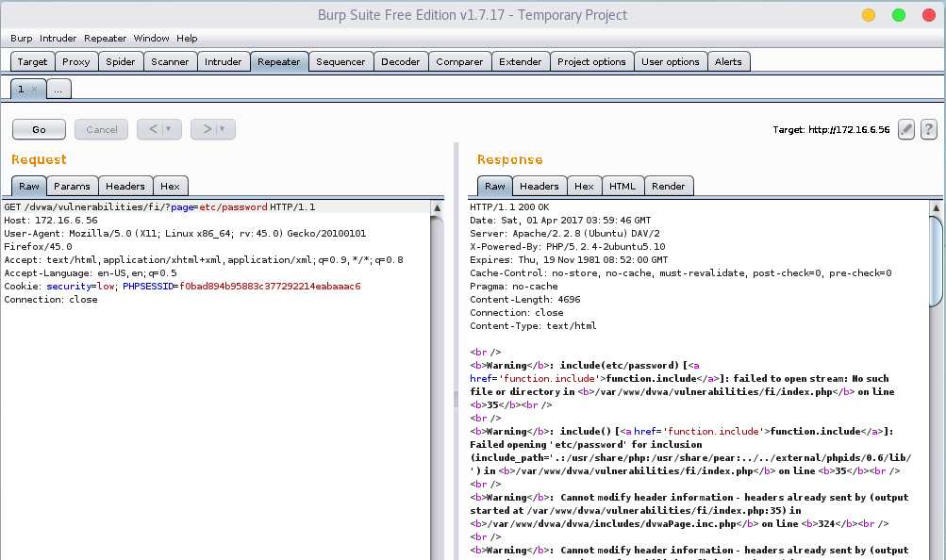Click the 'Host: 172.16.6.56' header line

[51, 220]
